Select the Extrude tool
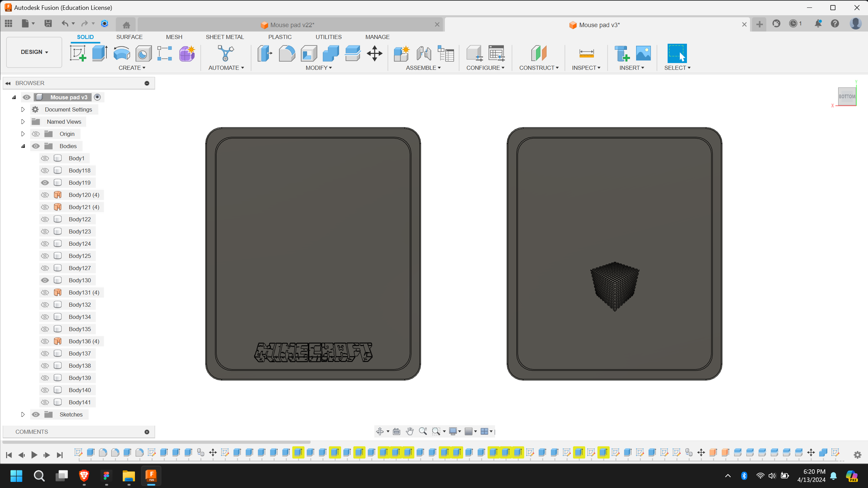The image size is (868, 488). click(100, 54)
